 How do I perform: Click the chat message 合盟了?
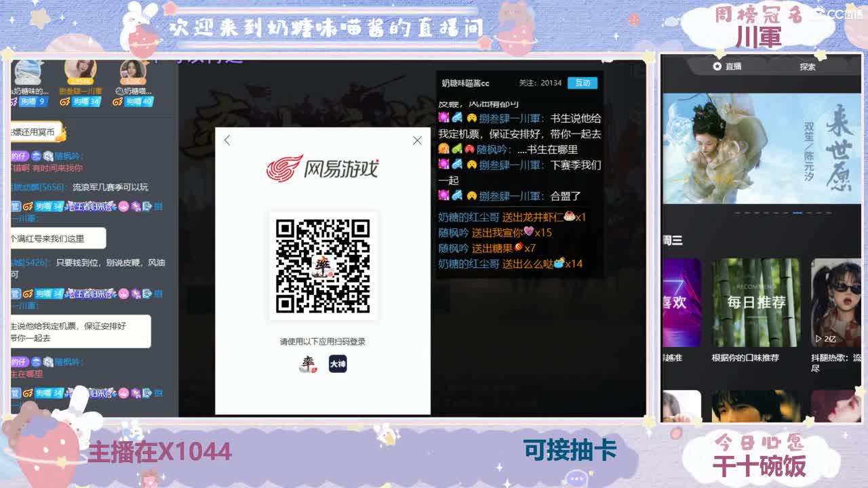566,196
